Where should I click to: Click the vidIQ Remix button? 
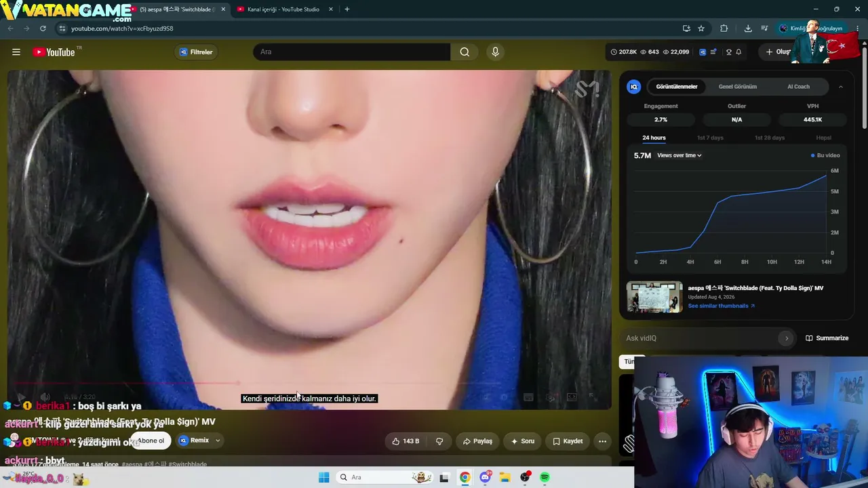tap(194, 441)
